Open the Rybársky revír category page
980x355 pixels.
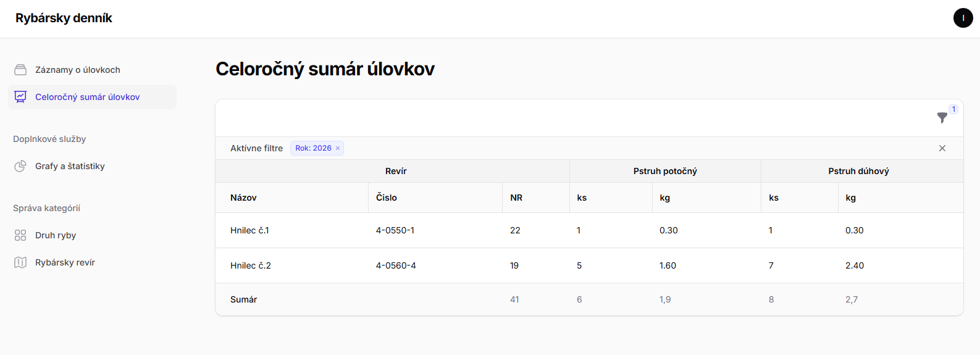[x=93, y=262]
